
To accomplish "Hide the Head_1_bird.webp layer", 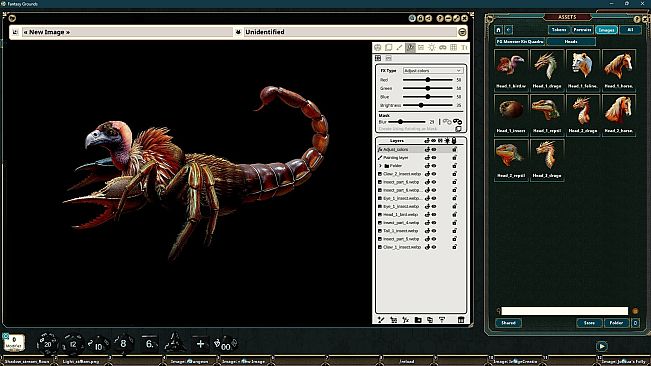I will 434,215.
